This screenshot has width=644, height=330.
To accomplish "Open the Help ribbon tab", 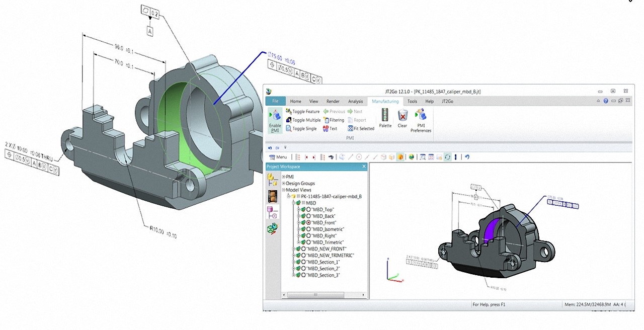I will 429,101.
